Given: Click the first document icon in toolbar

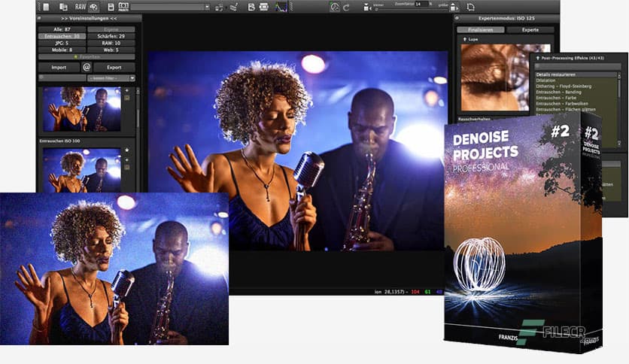Looking at the screenshot, I should click(46, 7).
